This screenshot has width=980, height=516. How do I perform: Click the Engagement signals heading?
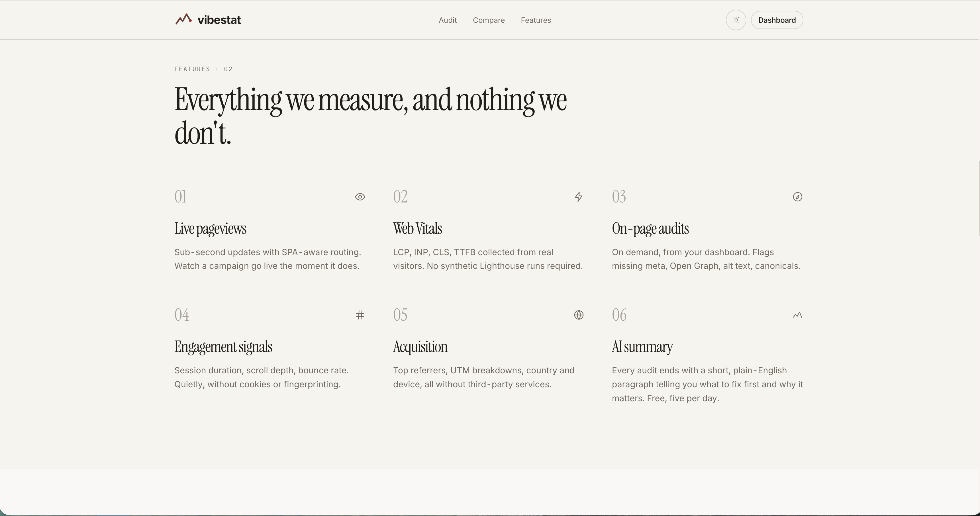point(223,347)
